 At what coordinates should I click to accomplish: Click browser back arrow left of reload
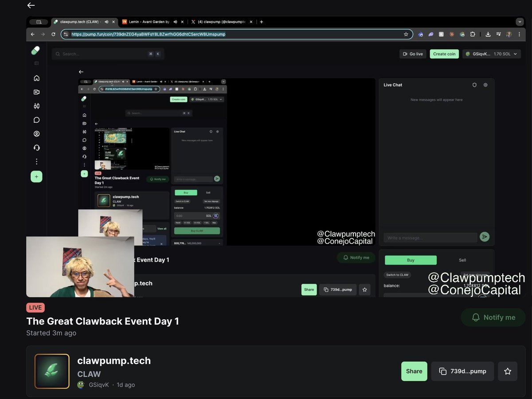32,34
